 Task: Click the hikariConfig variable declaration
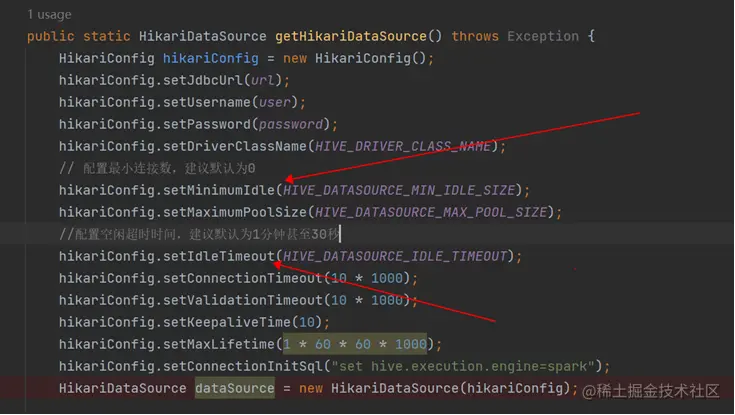click(210, 58)
